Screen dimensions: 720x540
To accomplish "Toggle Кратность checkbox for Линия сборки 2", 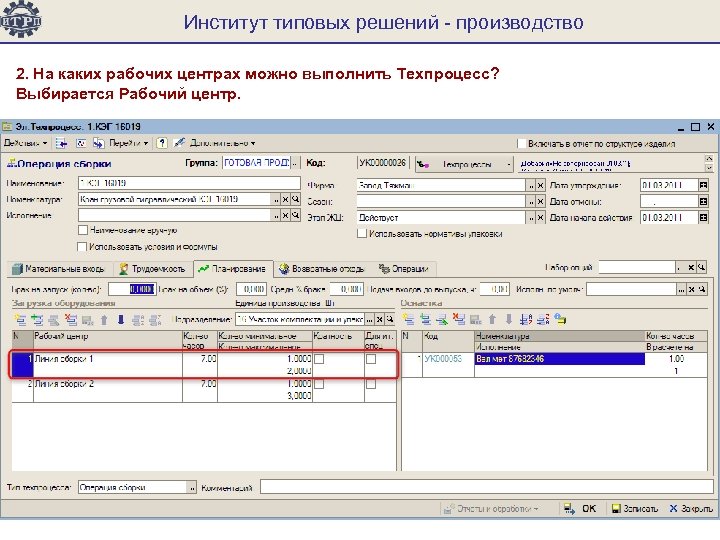I will click(x=319, y=384).
